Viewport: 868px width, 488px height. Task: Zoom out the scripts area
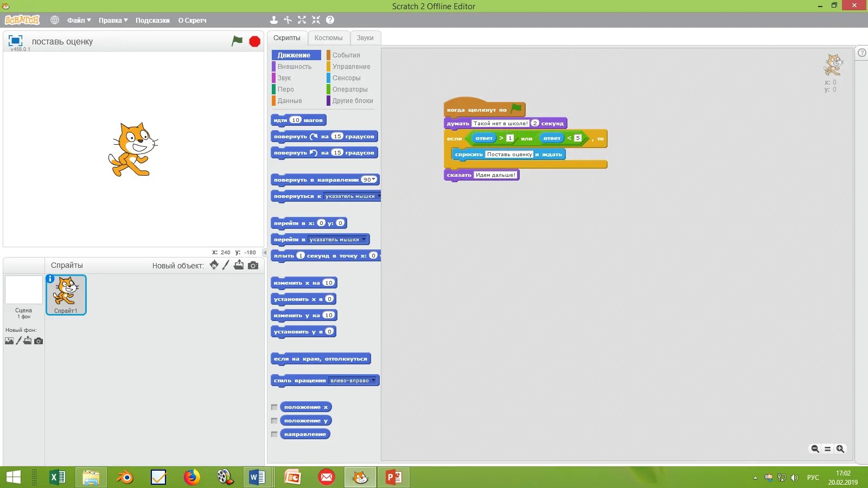(815, 448)
